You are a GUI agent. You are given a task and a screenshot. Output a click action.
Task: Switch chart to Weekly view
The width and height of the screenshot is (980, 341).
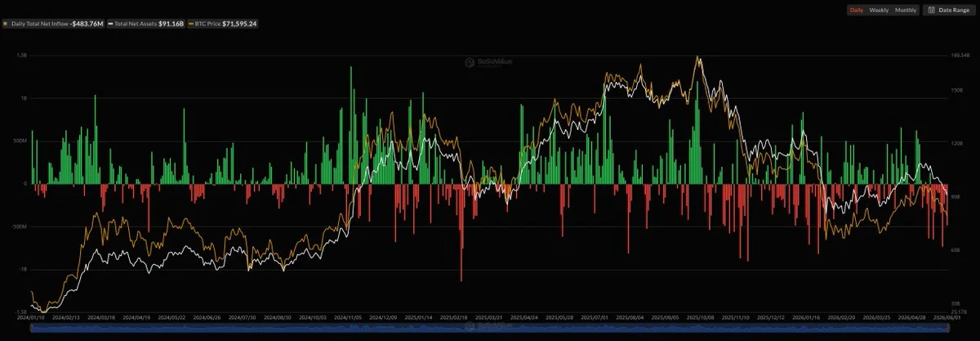point(879,10)
